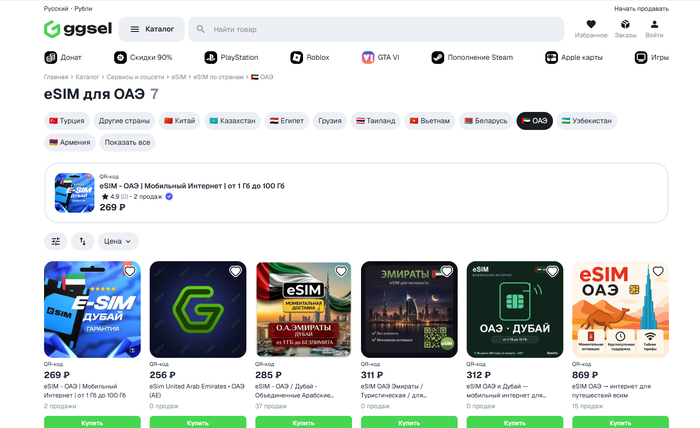Image resolution: width=700 pixels, height=428 pixels.
Task: Open ОАЭ · Дубай dark green image
Action: [x=515, y=309]
